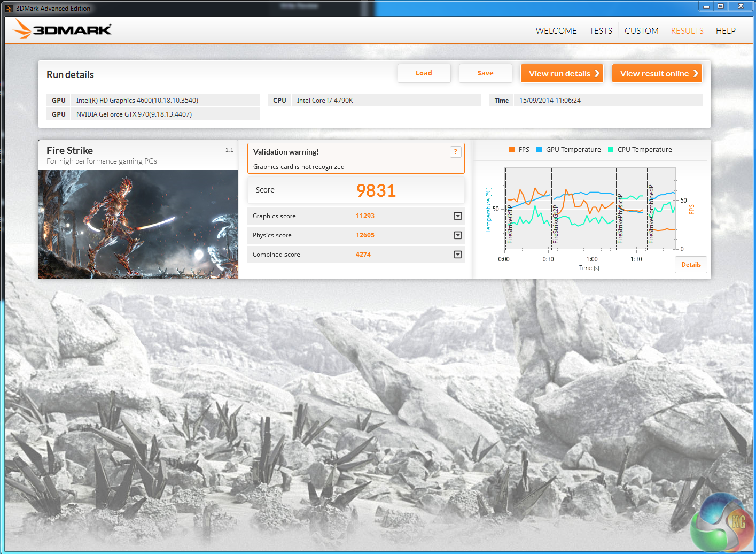Expand the Combined score breakdown
The image size is (756, 554).
[457, 255]
